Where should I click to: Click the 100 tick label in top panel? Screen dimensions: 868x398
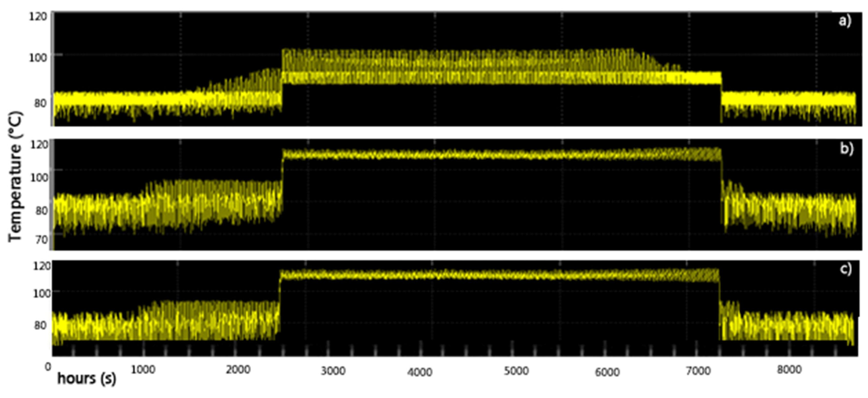point(38,58)
